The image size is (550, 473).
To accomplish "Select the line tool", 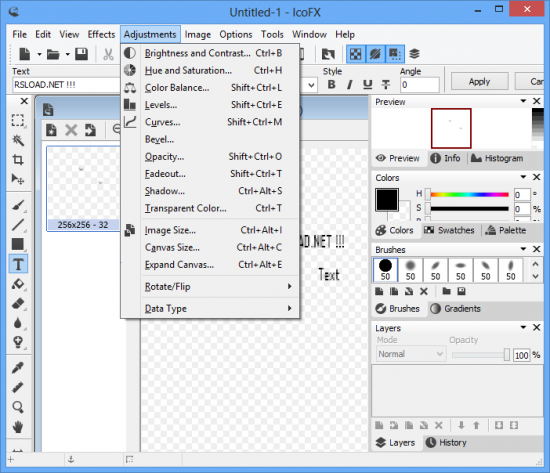I will click(18, 225).
